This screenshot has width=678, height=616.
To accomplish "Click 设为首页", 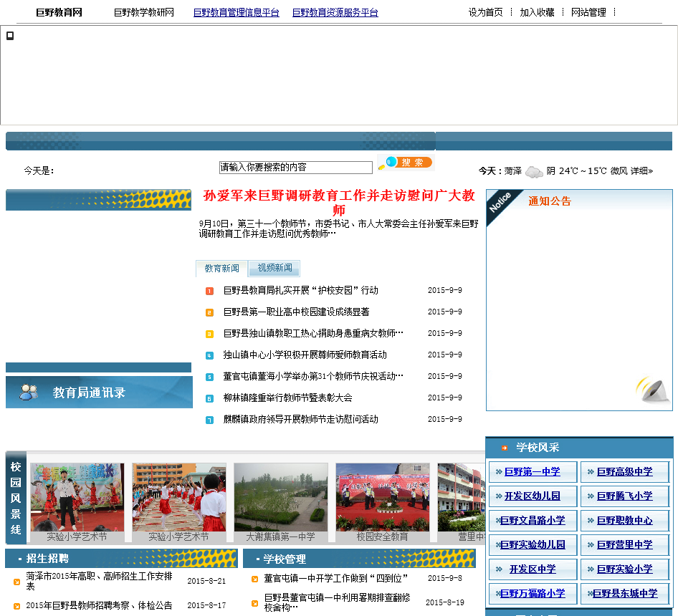I will [486, 12].
